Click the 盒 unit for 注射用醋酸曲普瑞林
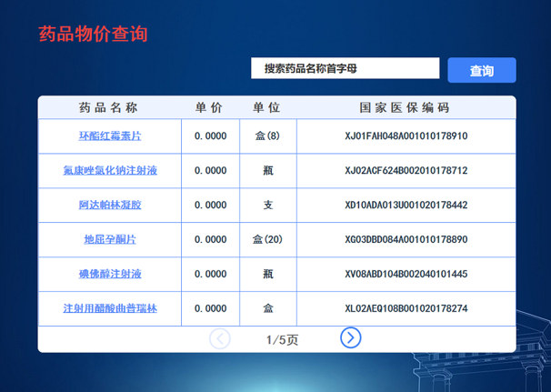 [x=268, y=308]
